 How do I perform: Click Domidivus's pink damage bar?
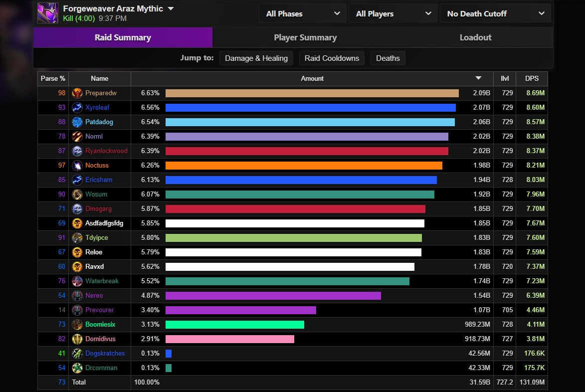(x=230, y=339)
